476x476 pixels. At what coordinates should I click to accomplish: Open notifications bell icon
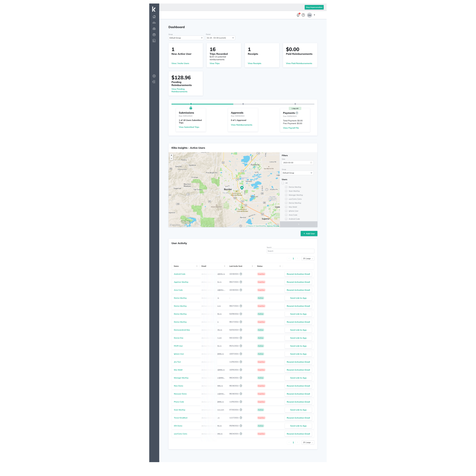point(298,15)
